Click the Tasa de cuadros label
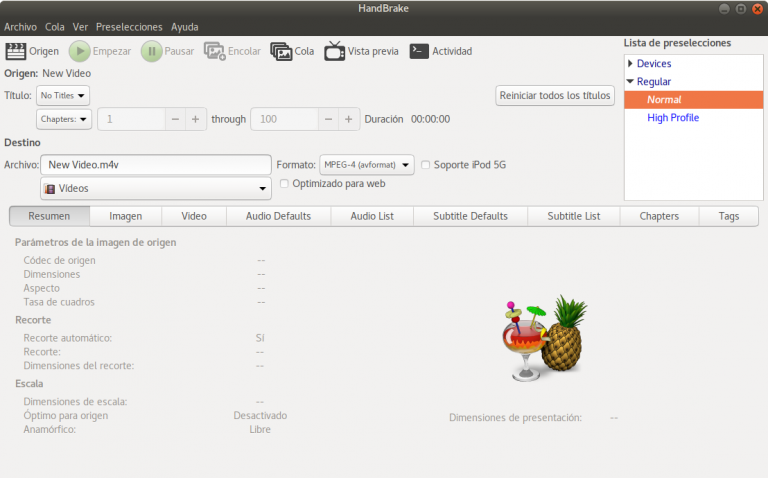This screenshot has width=768, height=478. (59, 302)
